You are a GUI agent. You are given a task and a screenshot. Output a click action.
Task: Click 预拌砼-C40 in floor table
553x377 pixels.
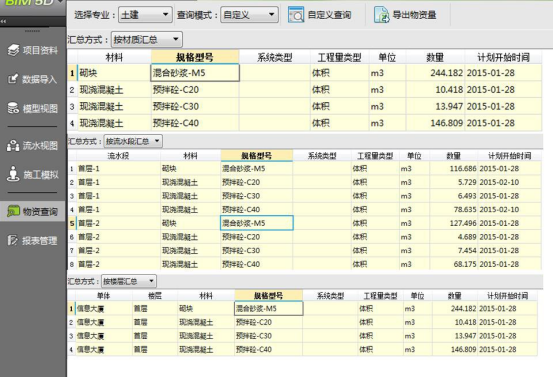pos(254,349)
